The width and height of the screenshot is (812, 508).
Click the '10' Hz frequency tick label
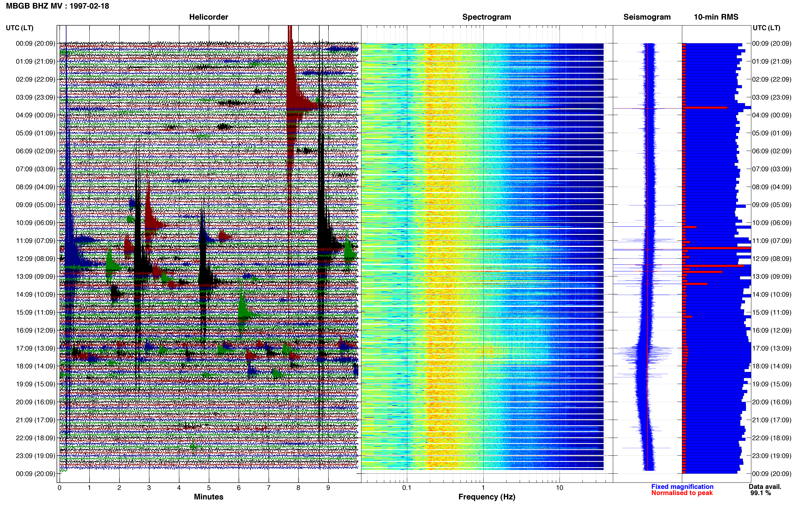[559, 487]
